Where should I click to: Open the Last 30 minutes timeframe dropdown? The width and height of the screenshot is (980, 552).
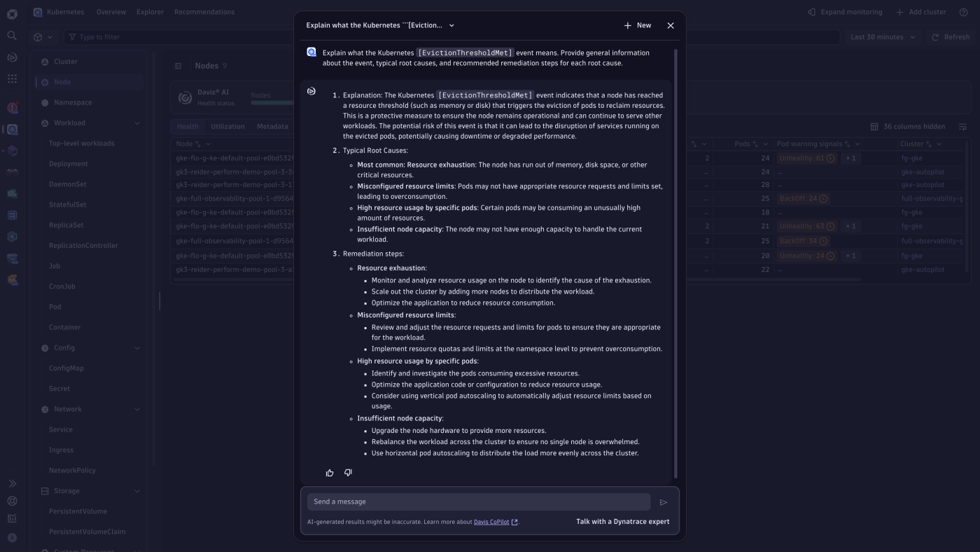[x=882, y=37]
